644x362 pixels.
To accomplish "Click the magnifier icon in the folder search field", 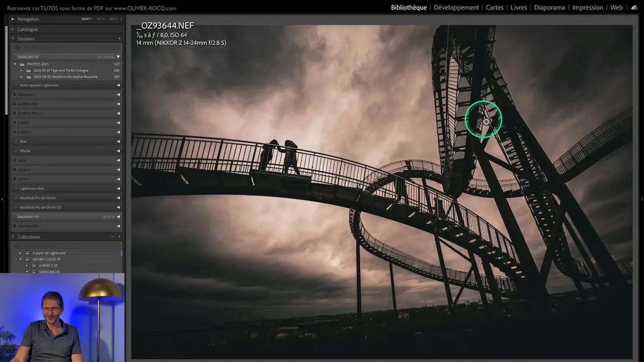I will point(18,47).
